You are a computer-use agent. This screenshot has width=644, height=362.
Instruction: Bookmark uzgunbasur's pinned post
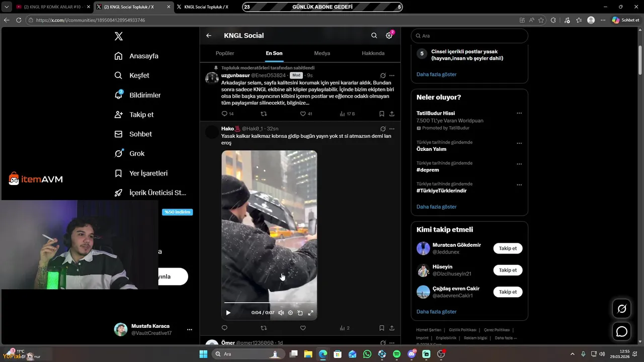[382, 114]
